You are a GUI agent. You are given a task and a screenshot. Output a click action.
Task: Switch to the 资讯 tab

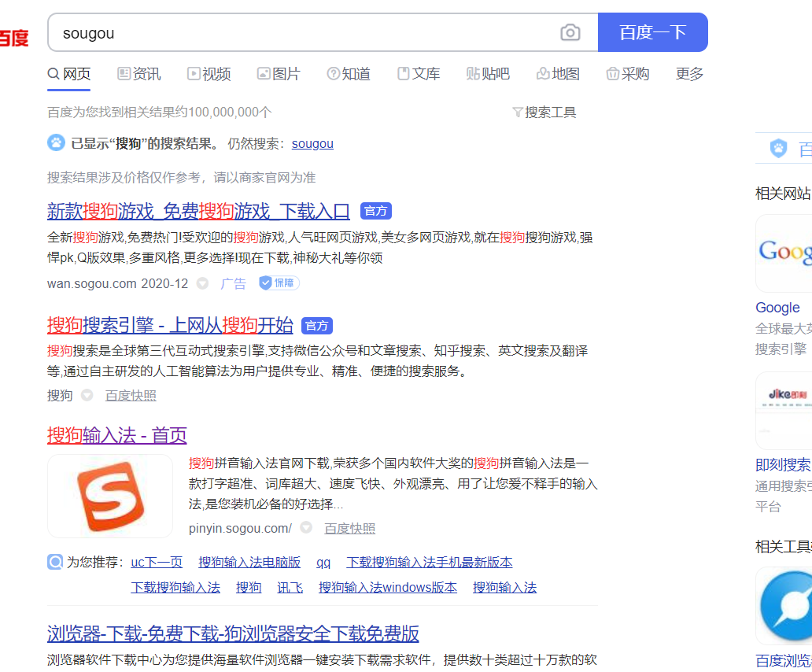138,74
